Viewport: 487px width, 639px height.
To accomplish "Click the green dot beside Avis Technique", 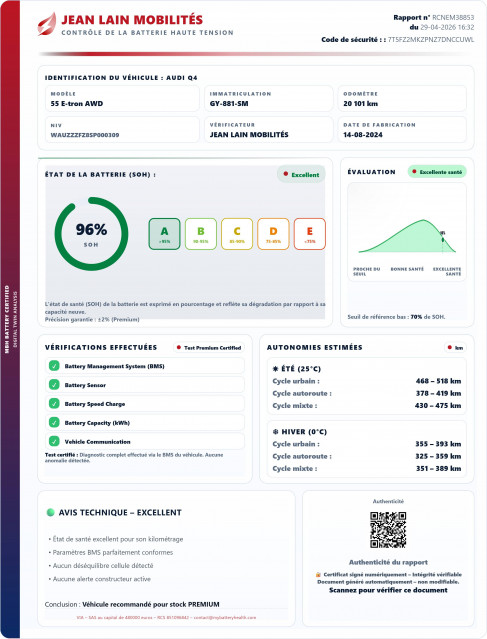I will [51, 512].
